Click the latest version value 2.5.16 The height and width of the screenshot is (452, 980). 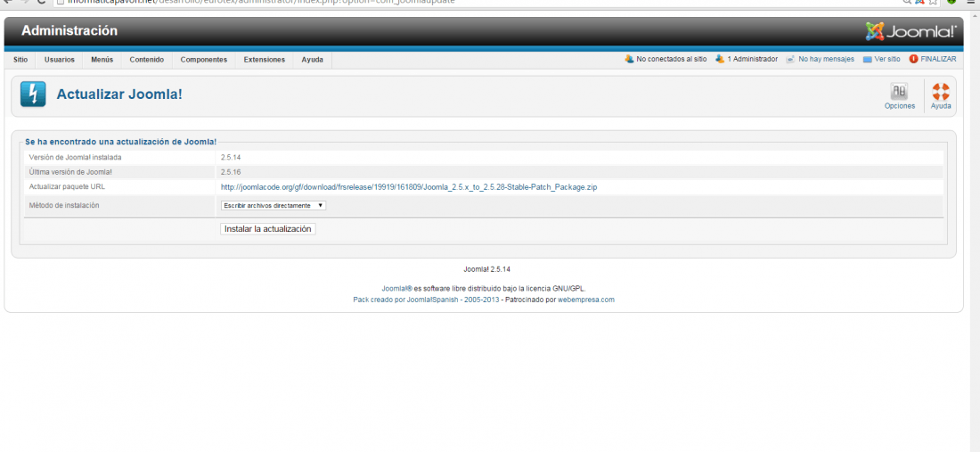(231, 171)
